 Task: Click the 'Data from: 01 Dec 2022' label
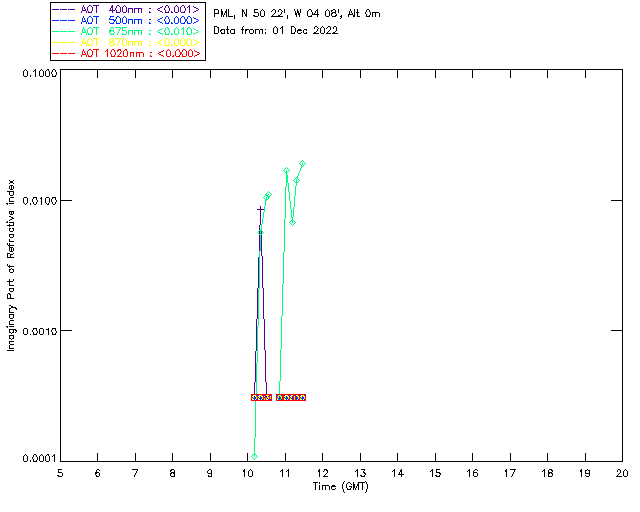(276, 31)
